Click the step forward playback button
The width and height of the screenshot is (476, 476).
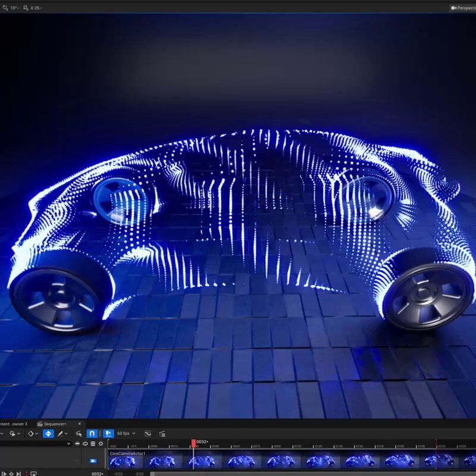click(x=18, y=474)
